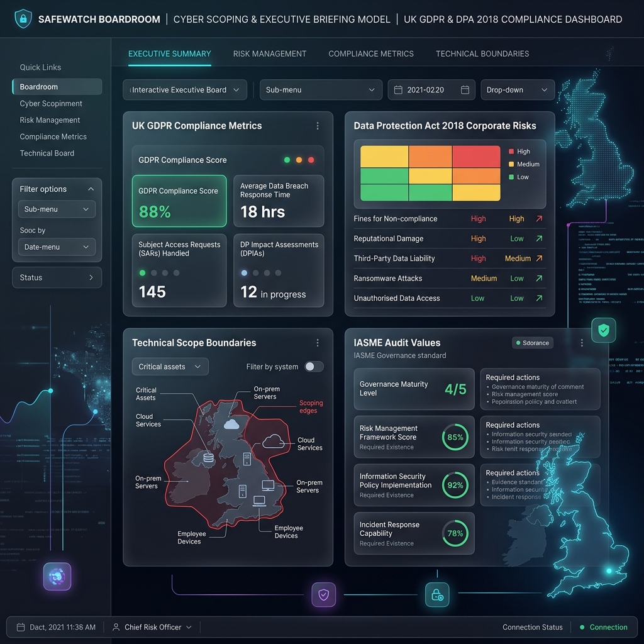Open Risk Management sidebar link
Image resolution: width=644 pixels, height=644 pixels.
click(x=50, y=120)
